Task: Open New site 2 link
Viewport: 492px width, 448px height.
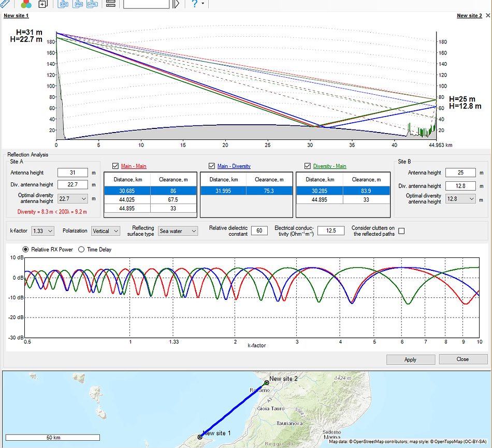Action: tap(469, 16)
